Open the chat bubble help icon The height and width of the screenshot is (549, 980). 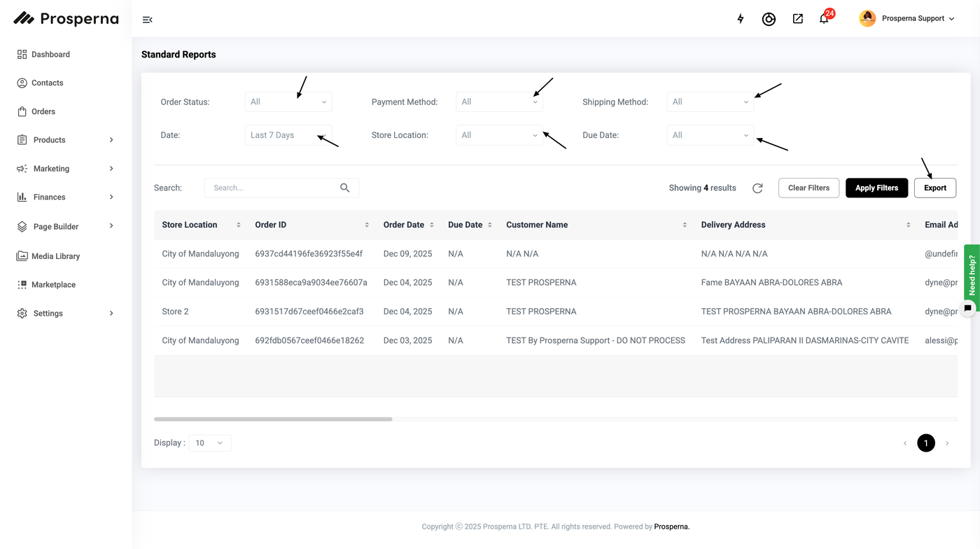[x=968, y=307]
